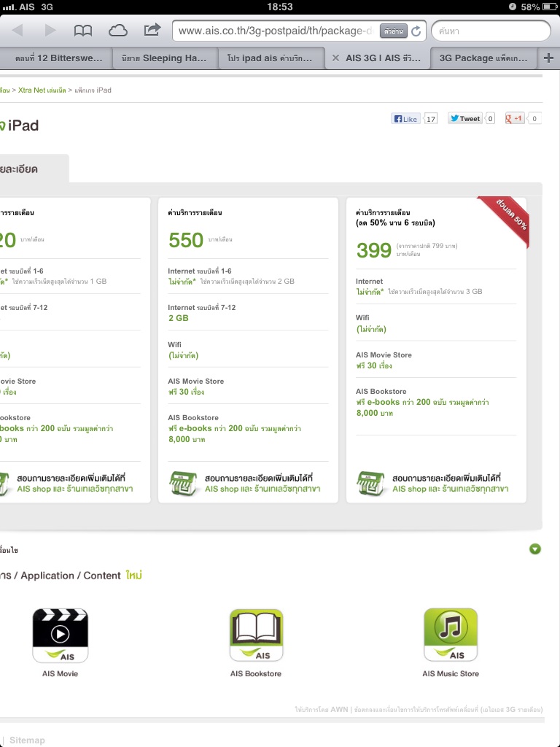Click Wifi (ไม่จำกัด) in 550 card
560x747 pixels.
(x=183, y=355)
